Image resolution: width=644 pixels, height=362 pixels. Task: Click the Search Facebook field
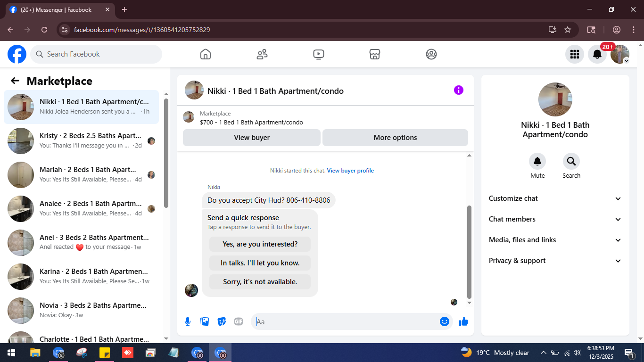(96, 54)
